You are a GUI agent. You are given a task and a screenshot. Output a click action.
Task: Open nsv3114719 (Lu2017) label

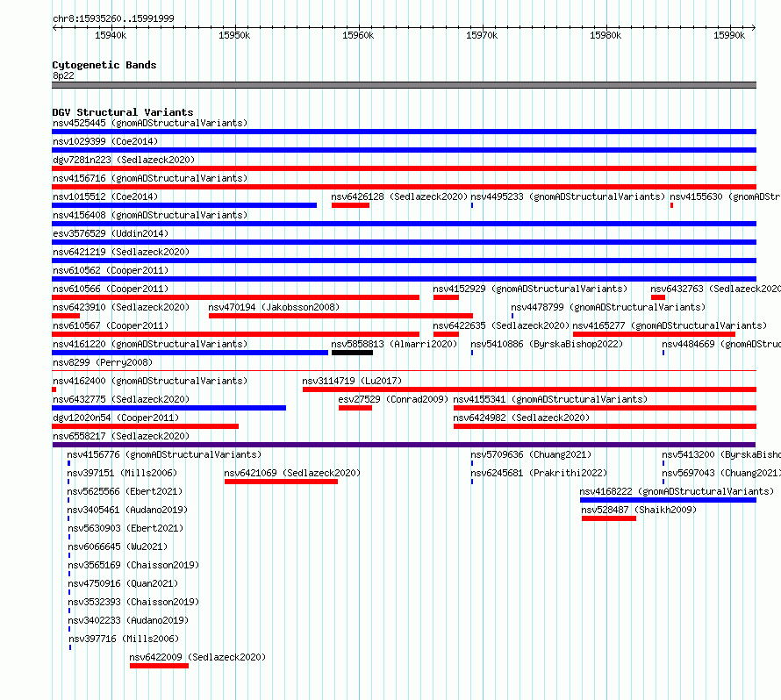point(352,381)
